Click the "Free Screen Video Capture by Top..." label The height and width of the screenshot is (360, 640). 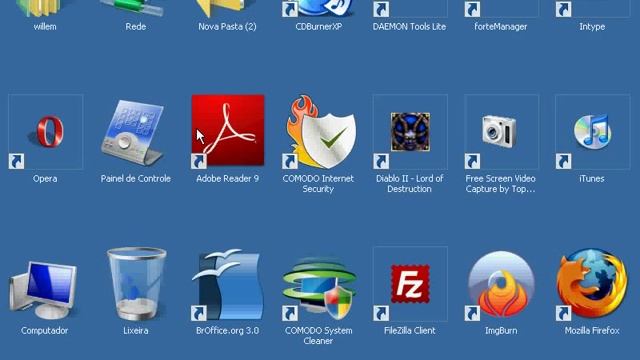[x=500, y=184]
